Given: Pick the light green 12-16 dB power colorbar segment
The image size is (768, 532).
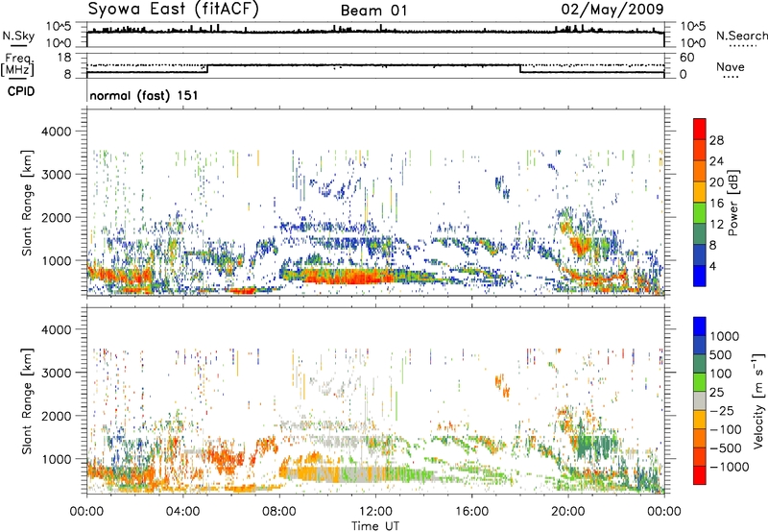Looking at the screenshot, I should coord(700,213).
